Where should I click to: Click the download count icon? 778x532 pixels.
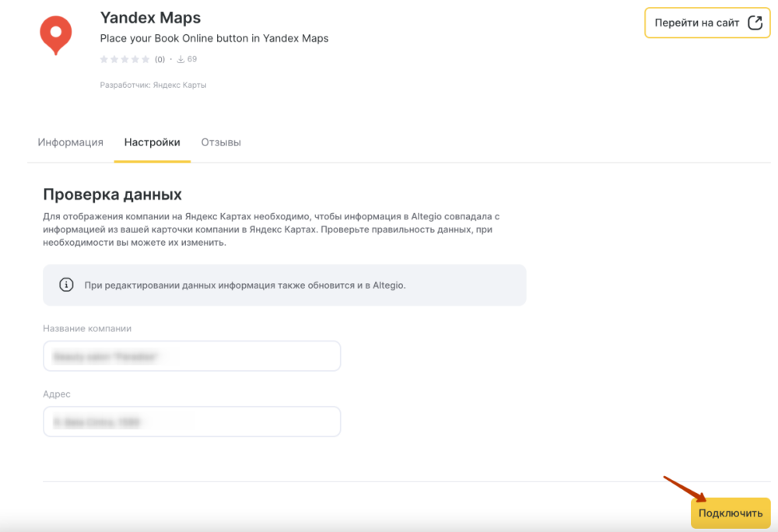click(x=180, y=59)
